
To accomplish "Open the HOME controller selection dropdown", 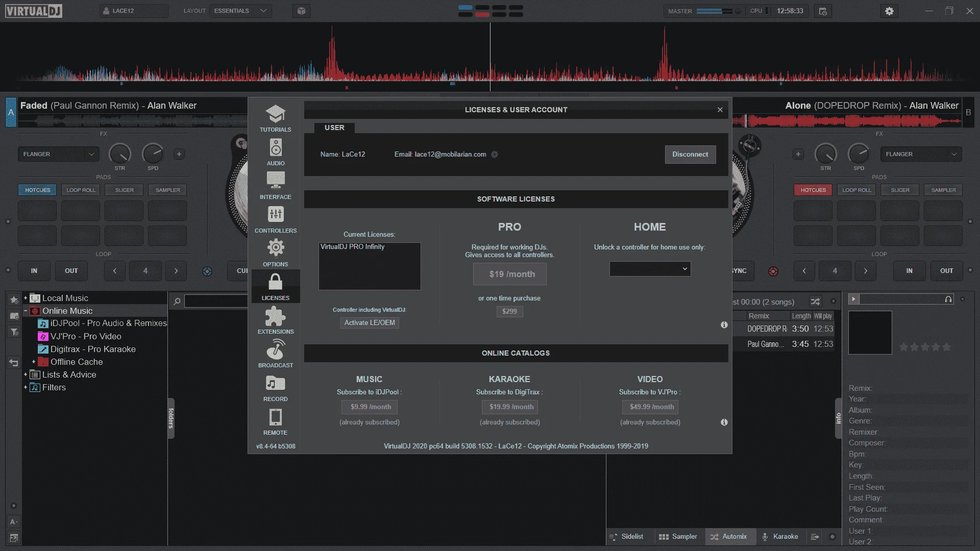I will pos(650,269).
